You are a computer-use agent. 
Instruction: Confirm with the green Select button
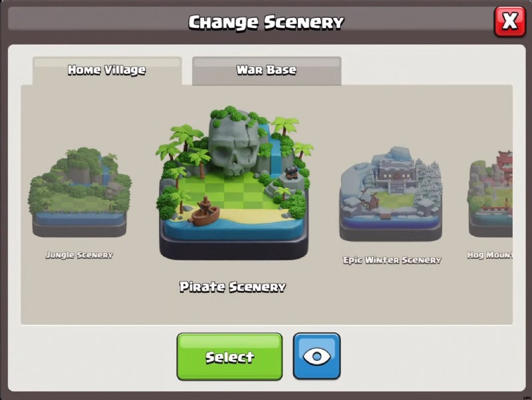(229, 357)
